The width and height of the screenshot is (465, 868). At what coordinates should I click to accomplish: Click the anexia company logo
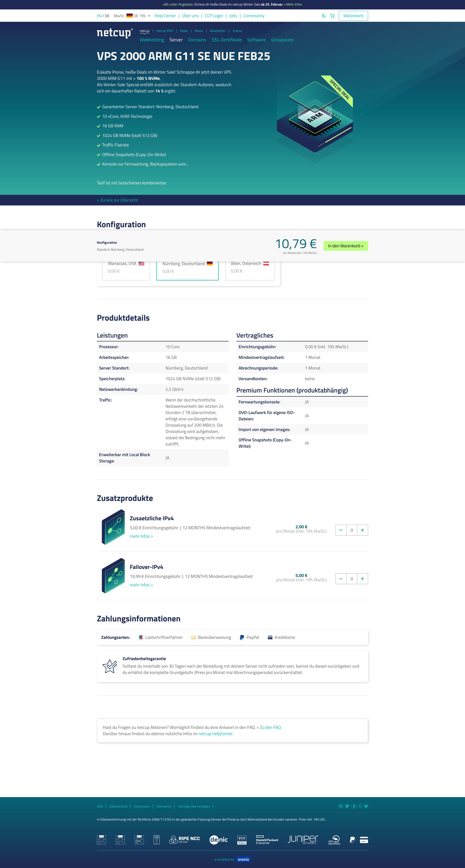243,859
